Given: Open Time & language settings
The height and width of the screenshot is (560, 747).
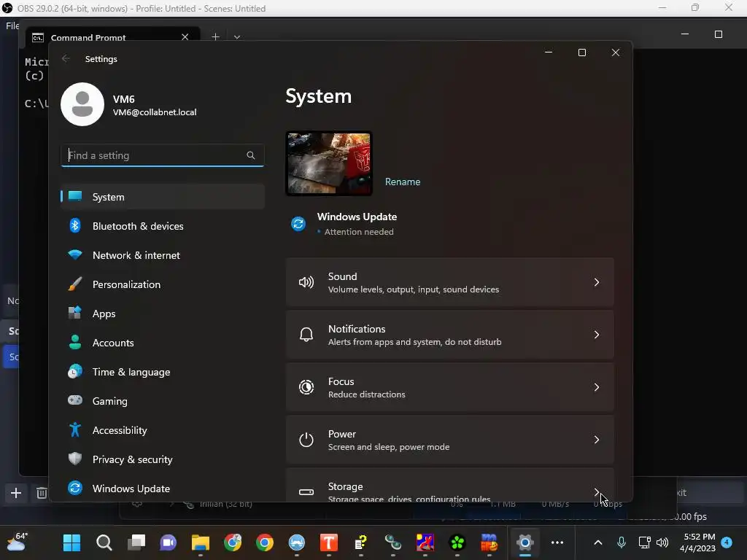Looking at the screenshot, I should pyautogui.click(x=163, y=372).
